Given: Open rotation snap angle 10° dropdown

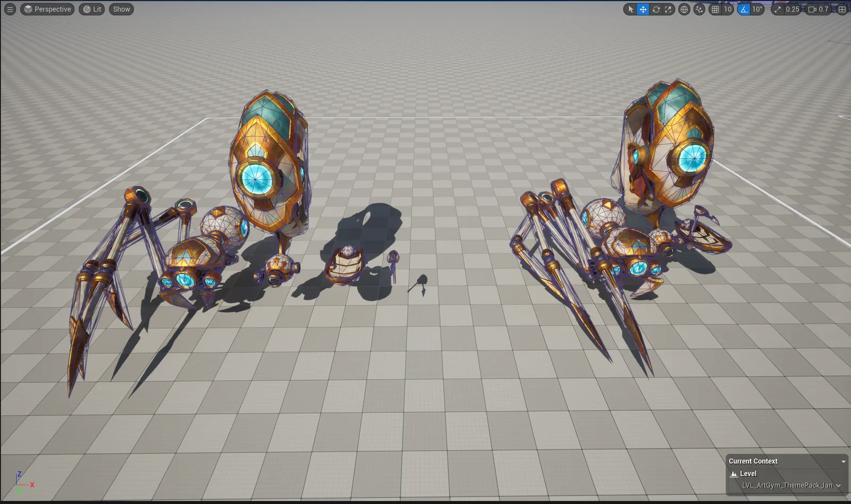Looking at the screenshot, I should point(757,9).
